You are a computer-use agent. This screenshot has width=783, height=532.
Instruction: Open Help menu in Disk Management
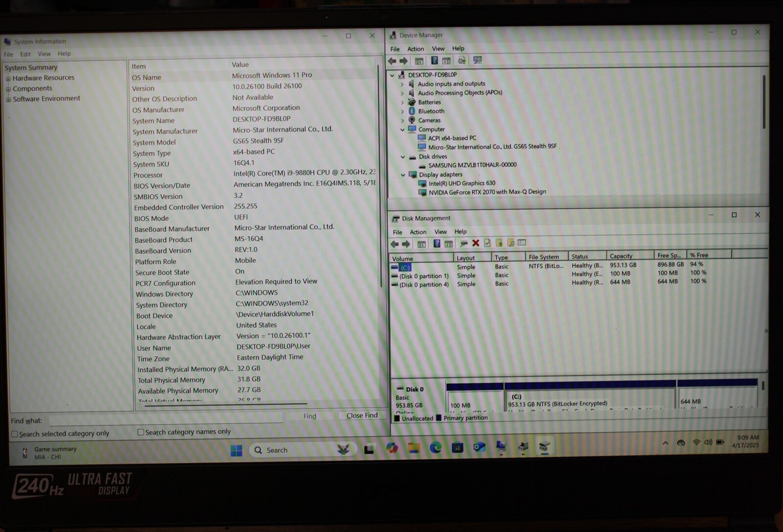pos(461,231)
